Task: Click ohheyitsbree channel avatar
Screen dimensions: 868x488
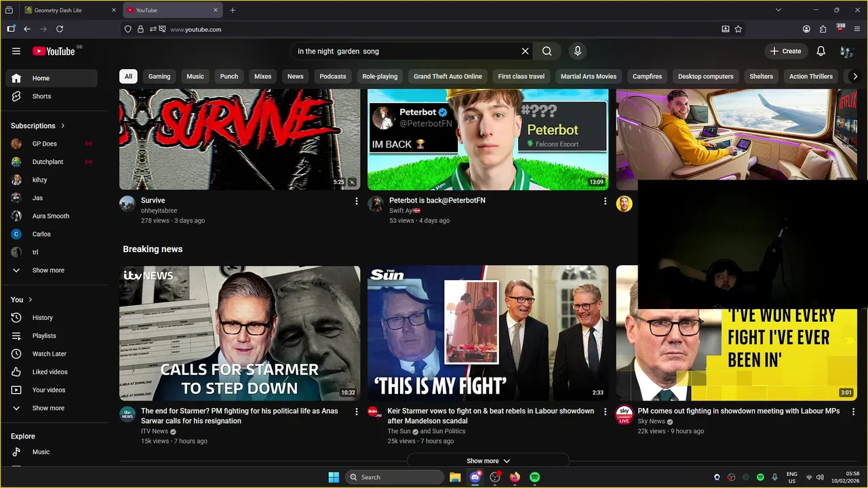Action: tap(127, 204)
